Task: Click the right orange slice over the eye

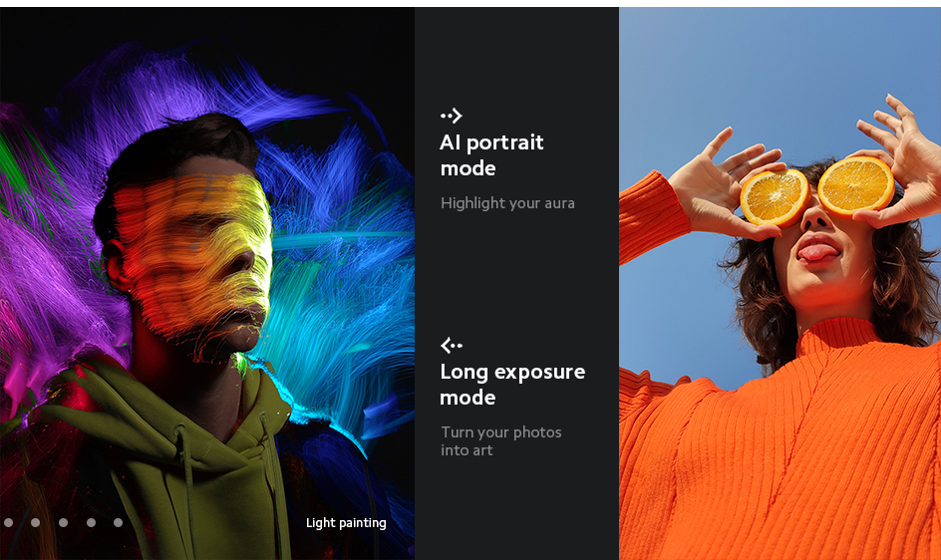Action: (x=856, y=184)
